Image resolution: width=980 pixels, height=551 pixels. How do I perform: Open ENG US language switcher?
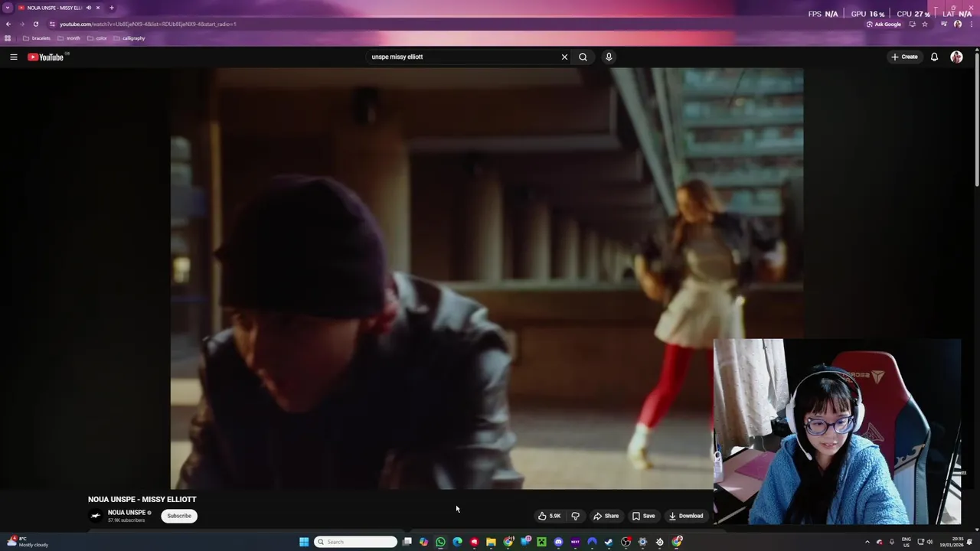[x=906, y=542]
